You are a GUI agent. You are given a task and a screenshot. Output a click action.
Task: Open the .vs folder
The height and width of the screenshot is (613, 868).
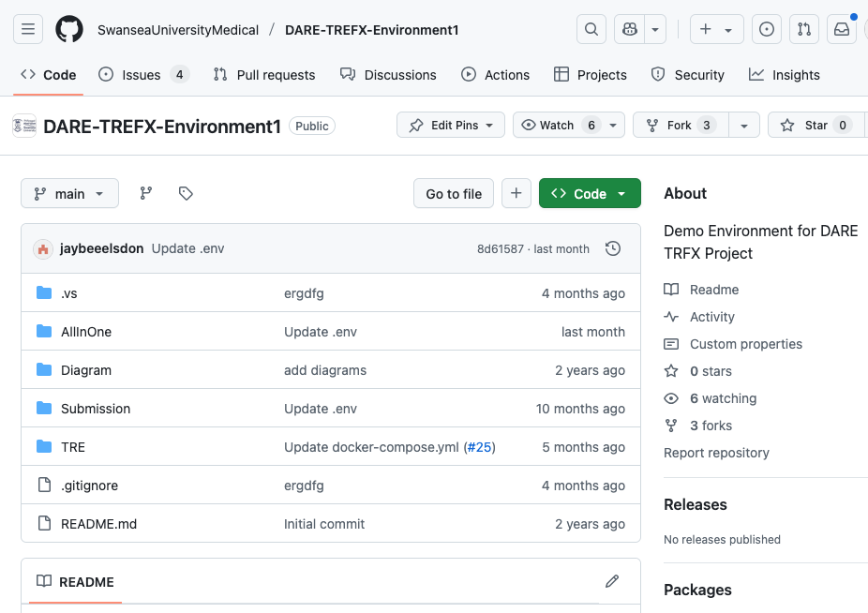coord(69,293)
